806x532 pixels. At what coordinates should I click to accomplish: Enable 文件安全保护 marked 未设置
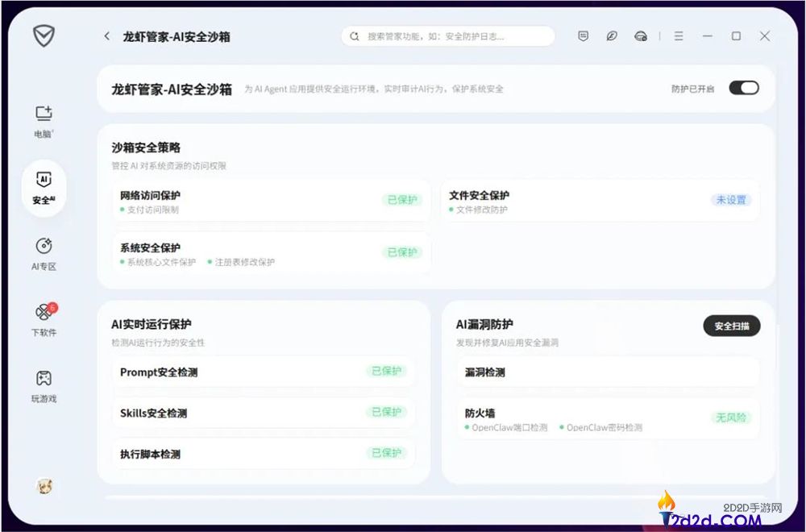click(730, 201)
